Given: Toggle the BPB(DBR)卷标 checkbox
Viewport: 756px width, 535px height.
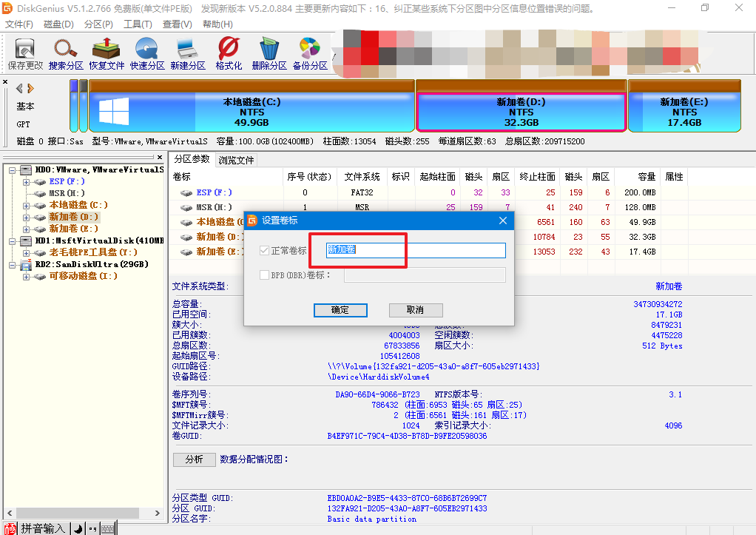Looking at the screenshot, I should 265,275.
